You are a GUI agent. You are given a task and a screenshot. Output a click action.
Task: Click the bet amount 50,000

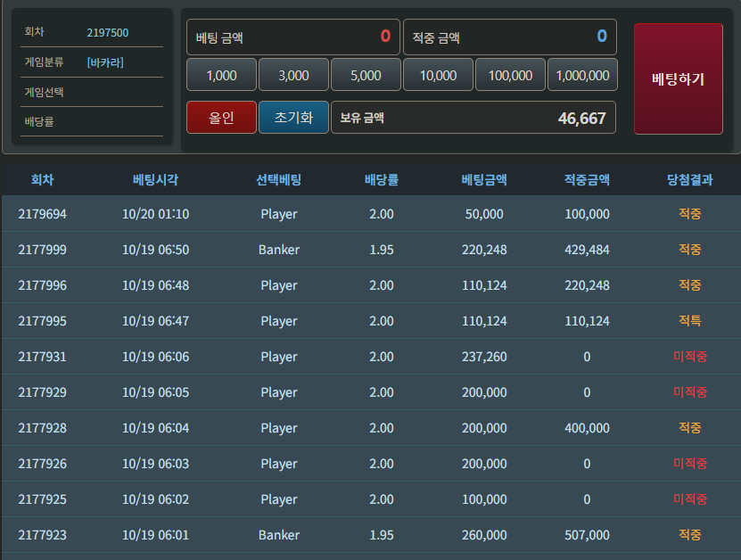(484, 214)
